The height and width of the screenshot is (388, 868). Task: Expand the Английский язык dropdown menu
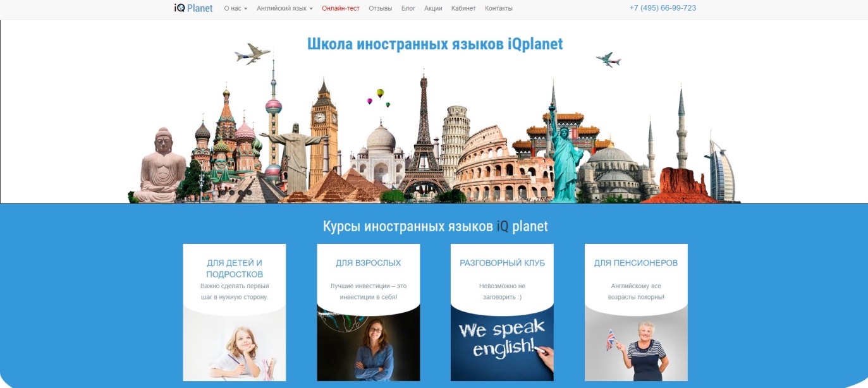pyautogui.click(x=284, y=8)
